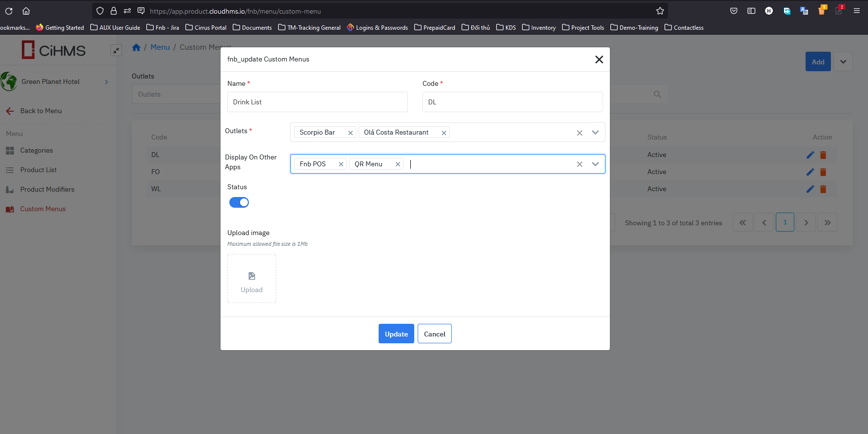Clear all selected outlets
This screenshot has width=868, height=434.
tap(579, 133)
